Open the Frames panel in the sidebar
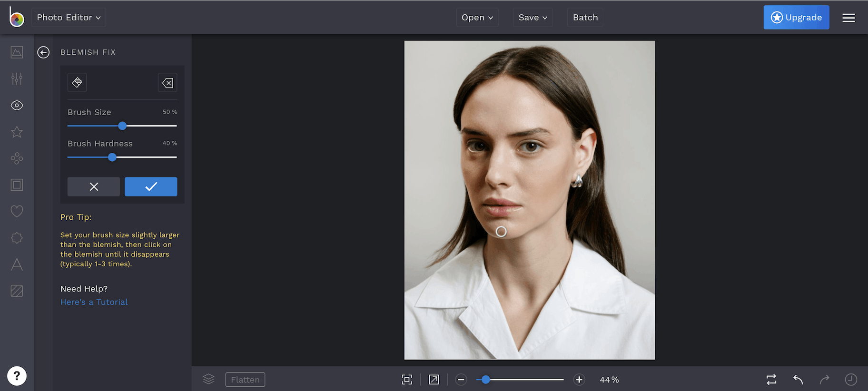The height and width of the screenshot is (391, 868). click(17, 185)
